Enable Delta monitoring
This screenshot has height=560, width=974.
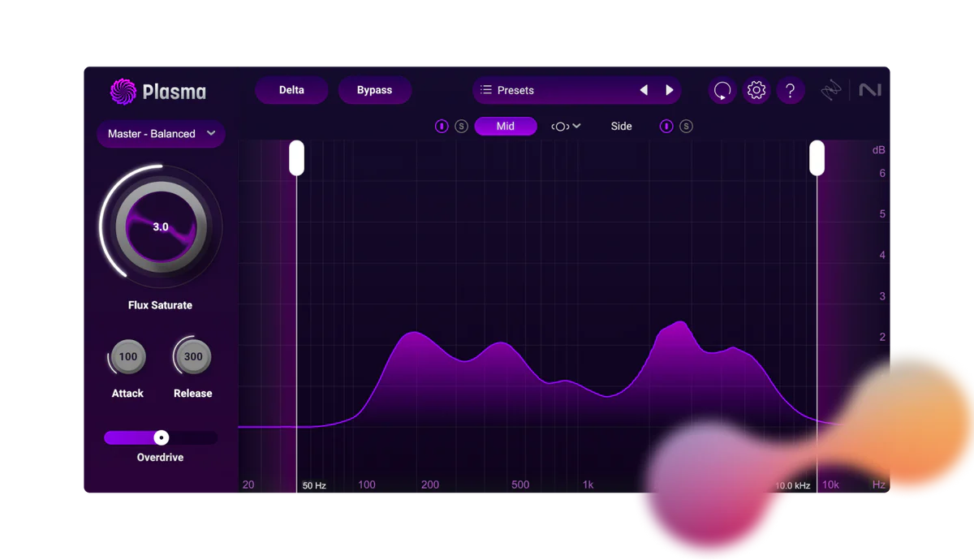[x=291, y=90]
